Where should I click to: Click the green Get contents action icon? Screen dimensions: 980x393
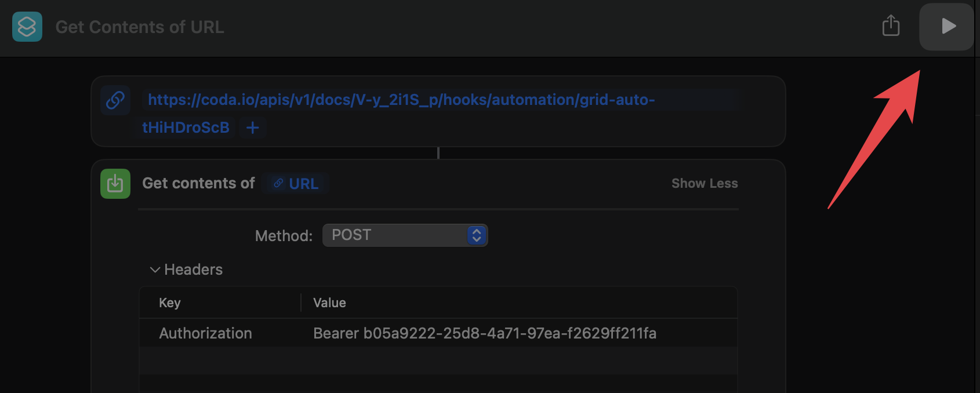pyautogui.click(x=115, y=184)
